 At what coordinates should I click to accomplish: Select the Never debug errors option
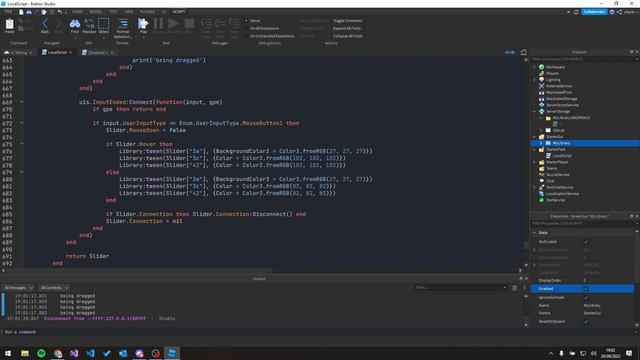pyautogui.click(x=255, y=20)
